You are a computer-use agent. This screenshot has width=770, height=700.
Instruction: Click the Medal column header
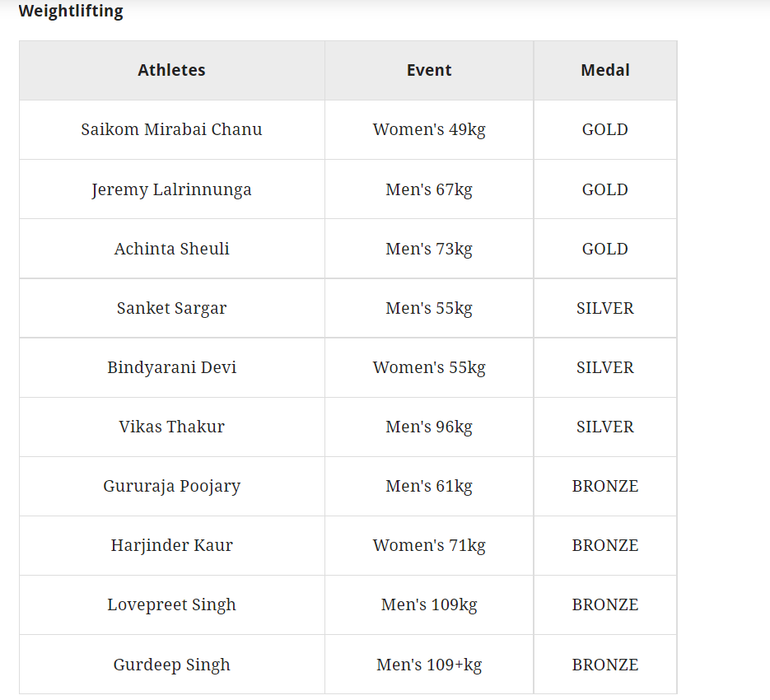[604, 70]
